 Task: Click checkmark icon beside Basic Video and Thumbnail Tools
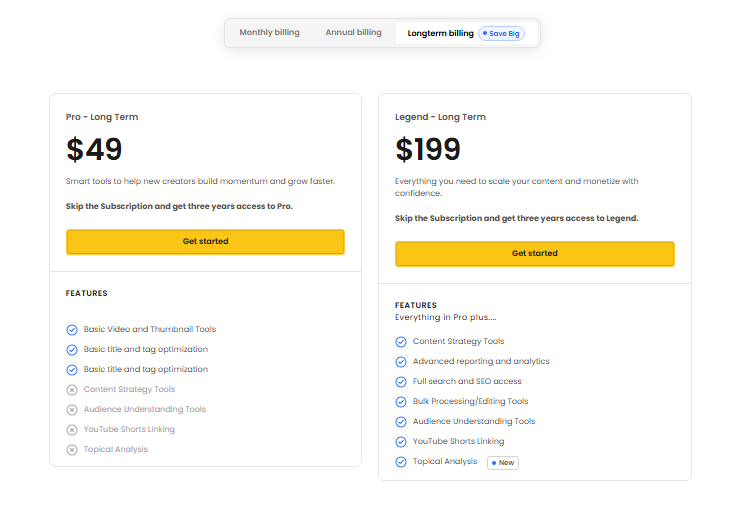(72, 330)
